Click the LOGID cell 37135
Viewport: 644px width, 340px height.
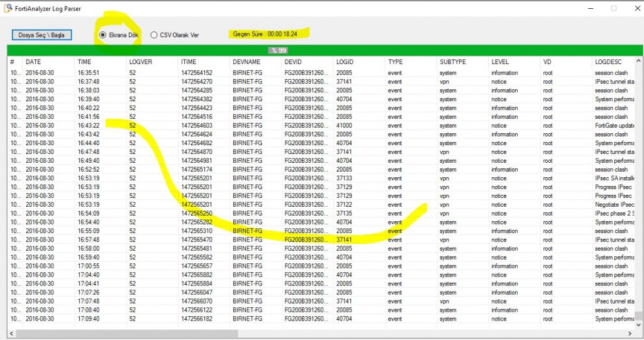[344, 213]
